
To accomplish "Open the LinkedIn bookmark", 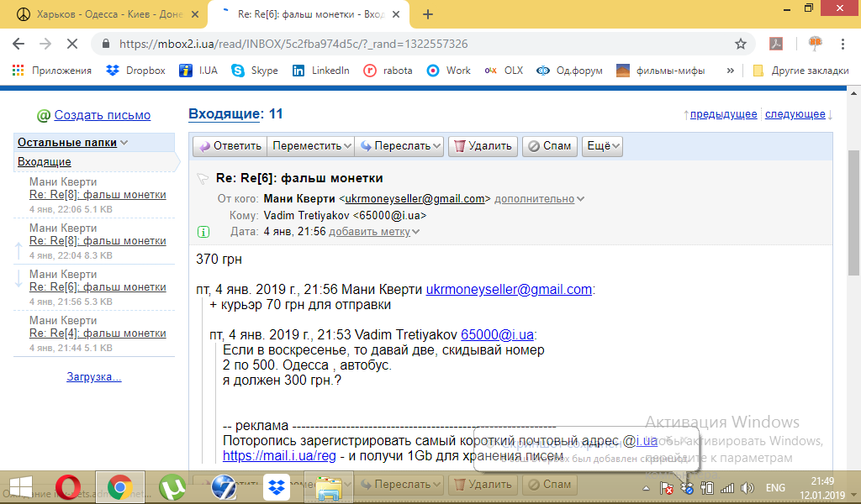I will [321, 71].
